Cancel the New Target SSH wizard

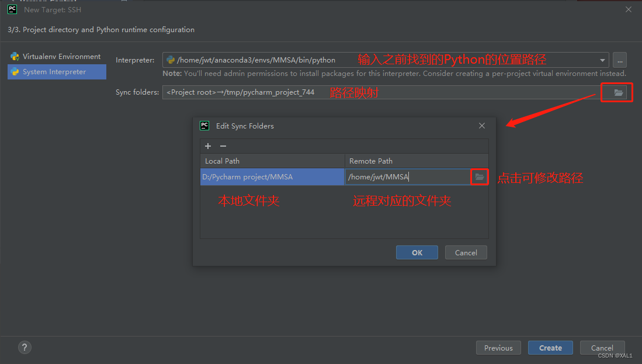[x=602, y=348]
